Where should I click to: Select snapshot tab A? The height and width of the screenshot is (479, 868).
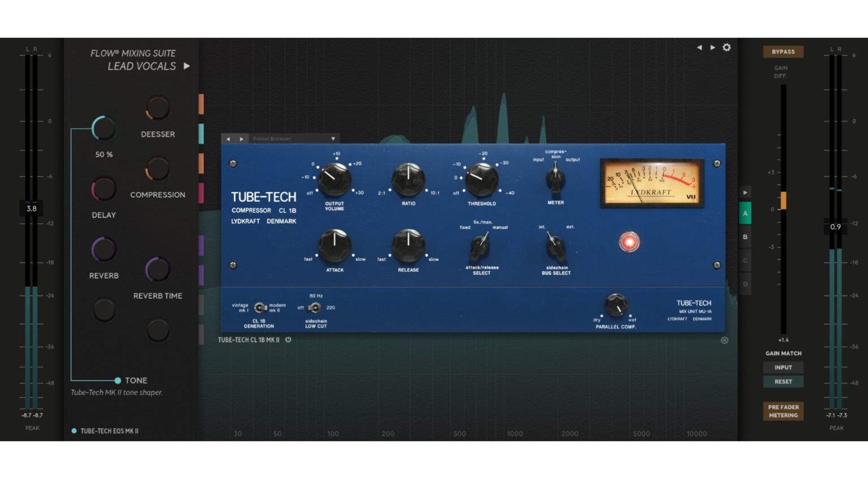coord(745,214)
